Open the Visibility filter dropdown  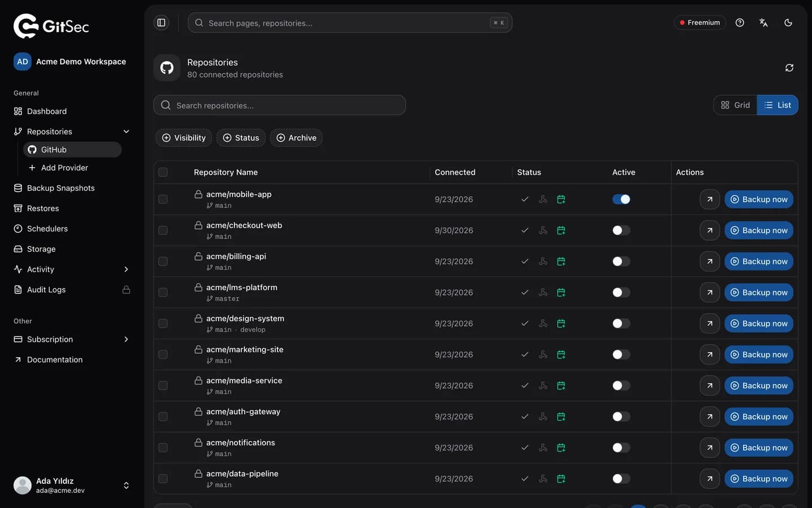(x=184, y=138)
